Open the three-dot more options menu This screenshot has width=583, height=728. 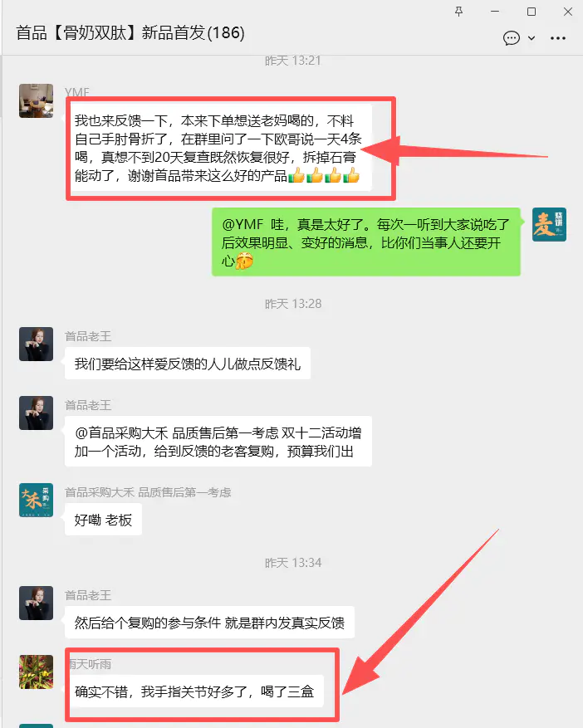coord(558,38)
